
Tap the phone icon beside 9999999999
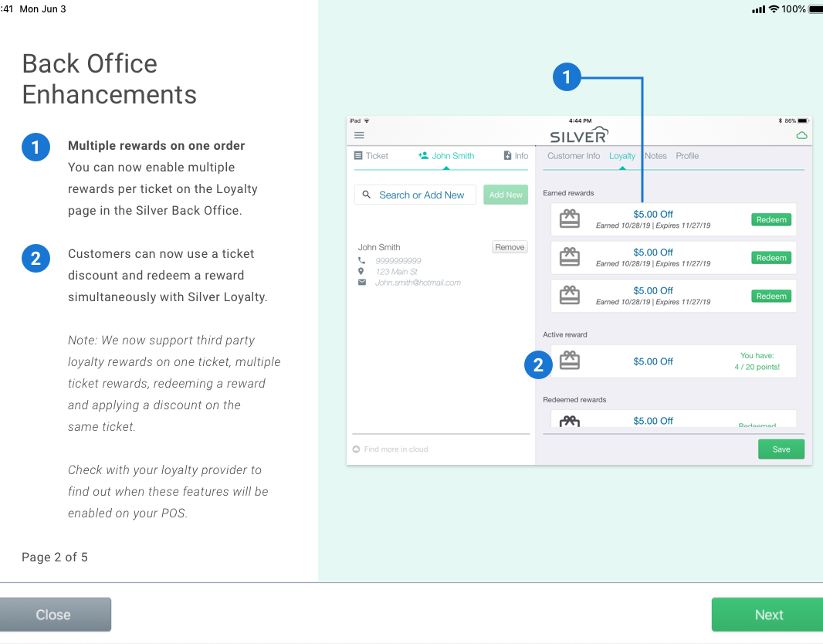tap(361, 260)
